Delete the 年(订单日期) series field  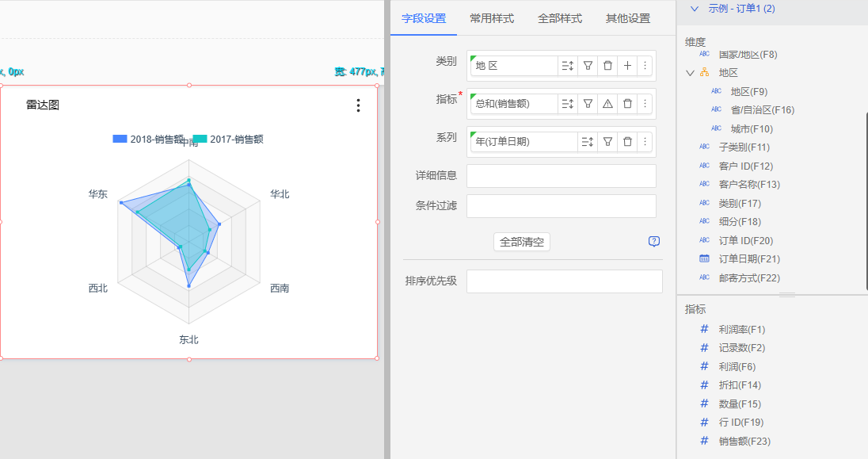pos(627,142)
